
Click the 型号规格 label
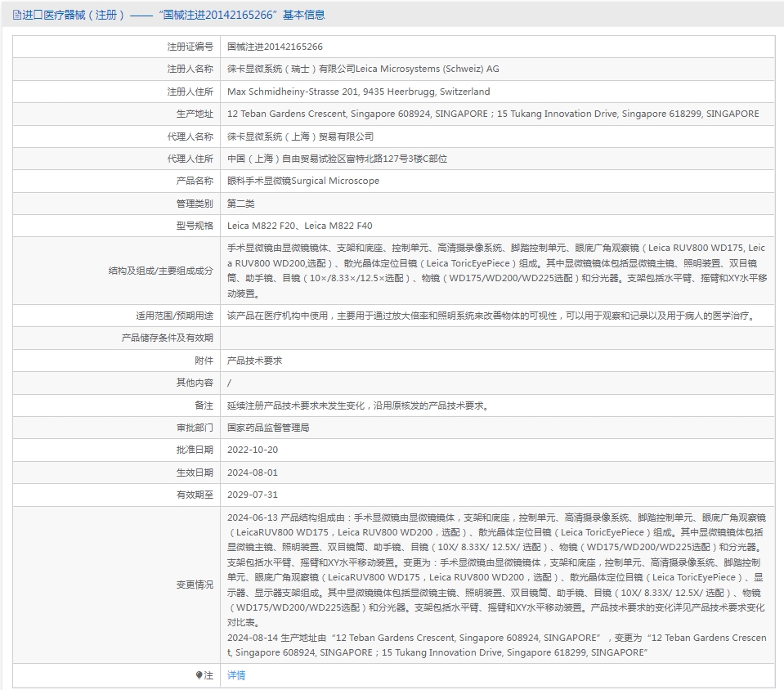pyautogui.click(x=195, y=226)
